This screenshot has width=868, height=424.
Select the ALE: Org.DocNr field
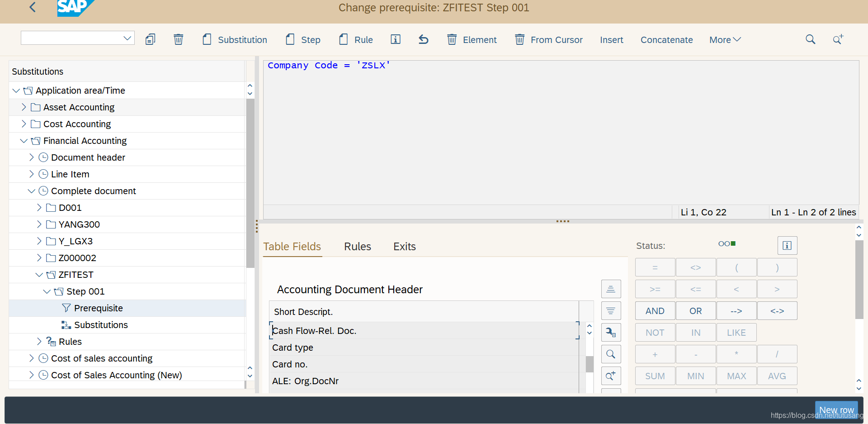(x=424, y=381)
